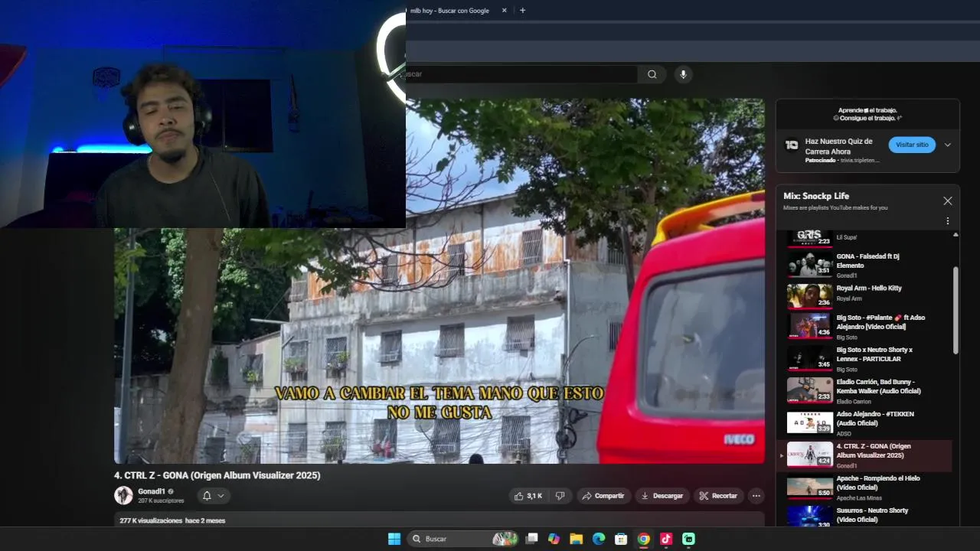
Task: Expand the sponsored ad chevron
Action: [x=947, y=145]
